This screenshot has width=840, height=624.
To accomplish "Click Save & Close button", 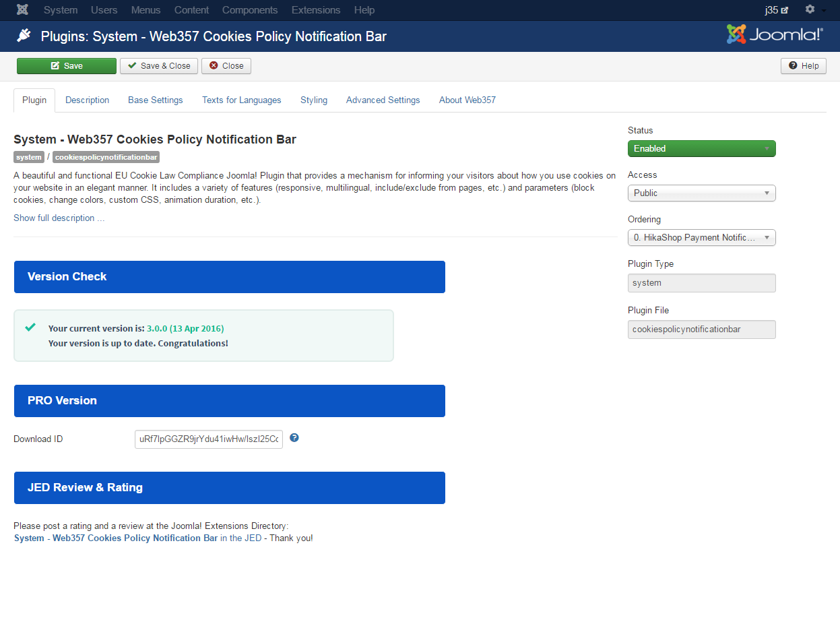I will click(x=159, y=66).
